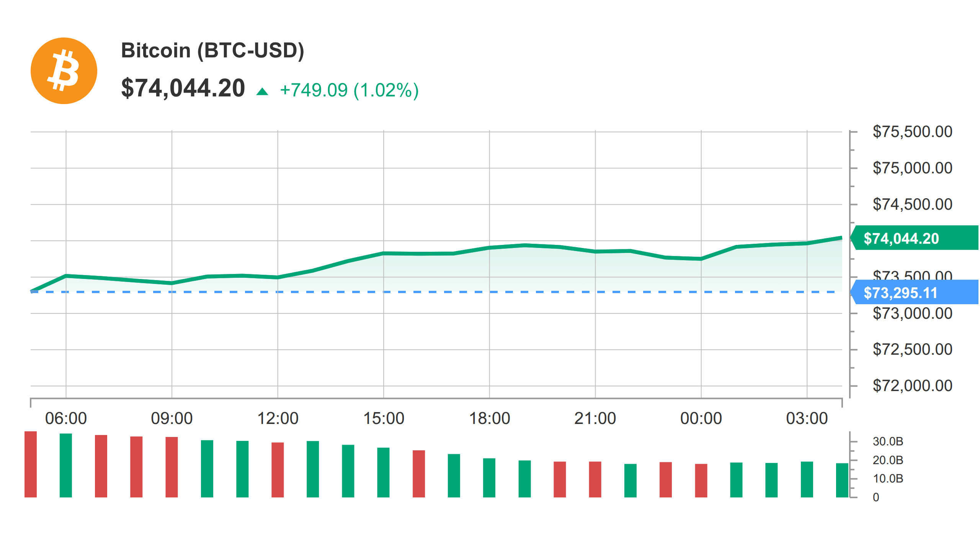Image resolution: width=980 pixels, height=551 pixels.
Task: Click the blue dashed previous close line
Action: pos(436,292)
